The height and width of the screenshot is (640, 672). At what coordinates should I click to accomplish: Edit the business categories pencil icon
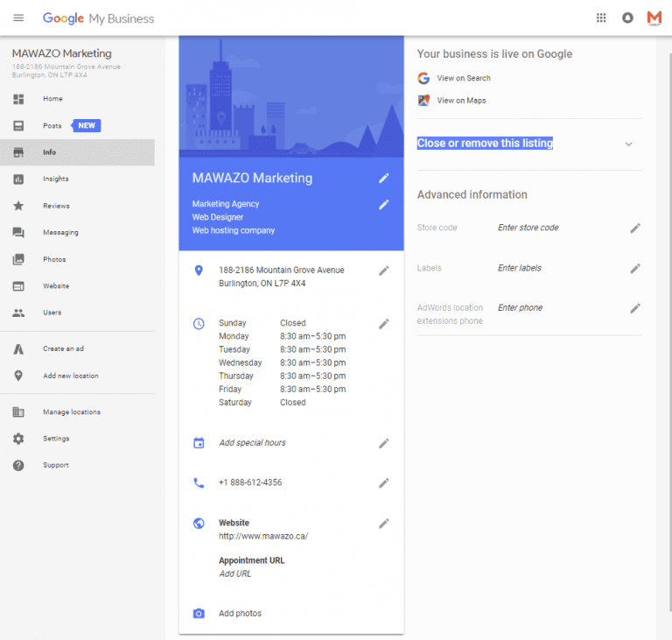click(x=383, y=205)
